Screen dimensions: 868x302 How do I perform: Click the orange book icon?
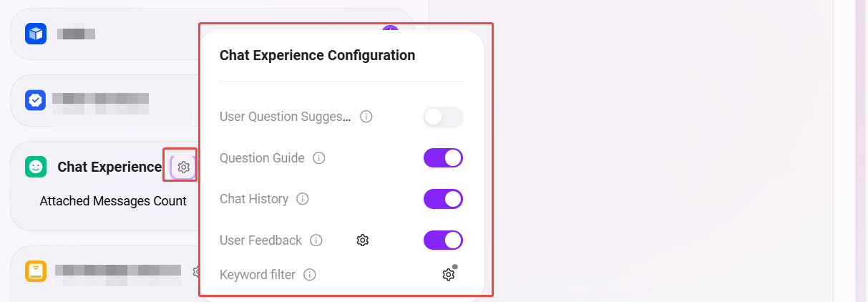tap(36, 271)
